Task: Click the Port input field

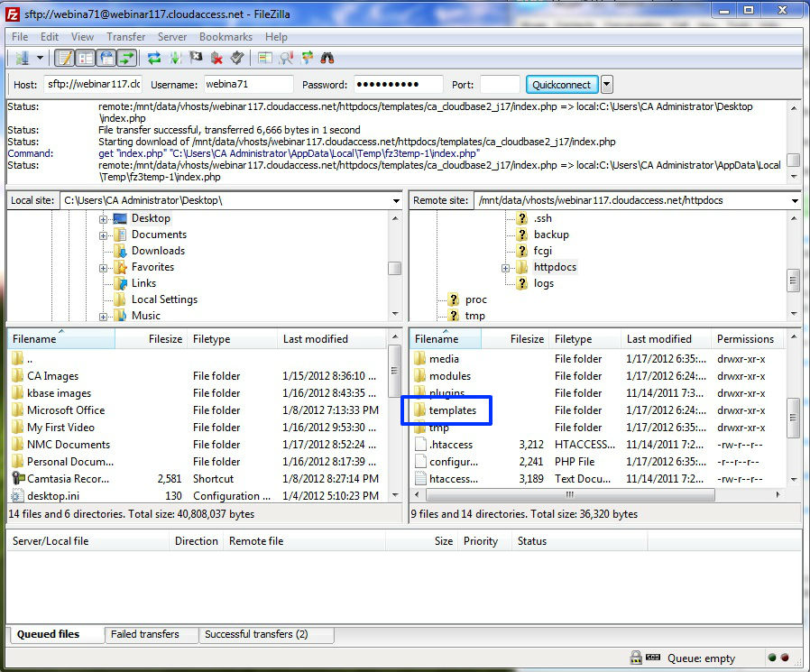Action: (x=500, y=84)
